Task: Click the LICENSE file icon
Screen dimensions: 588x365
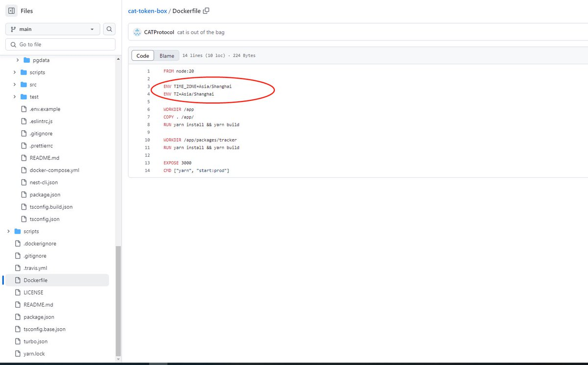Action: (17, 292)
